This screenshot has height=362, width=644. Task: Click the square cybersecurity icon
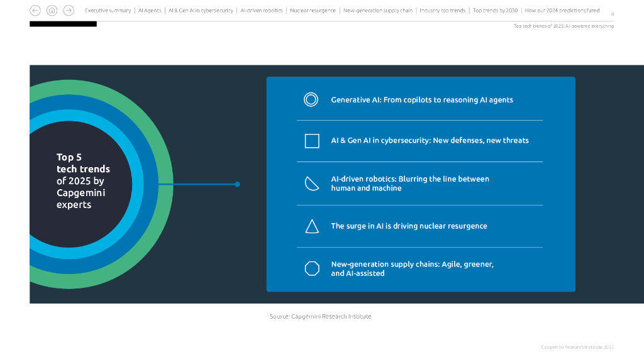pyautogui.click(x=312, y=141)
